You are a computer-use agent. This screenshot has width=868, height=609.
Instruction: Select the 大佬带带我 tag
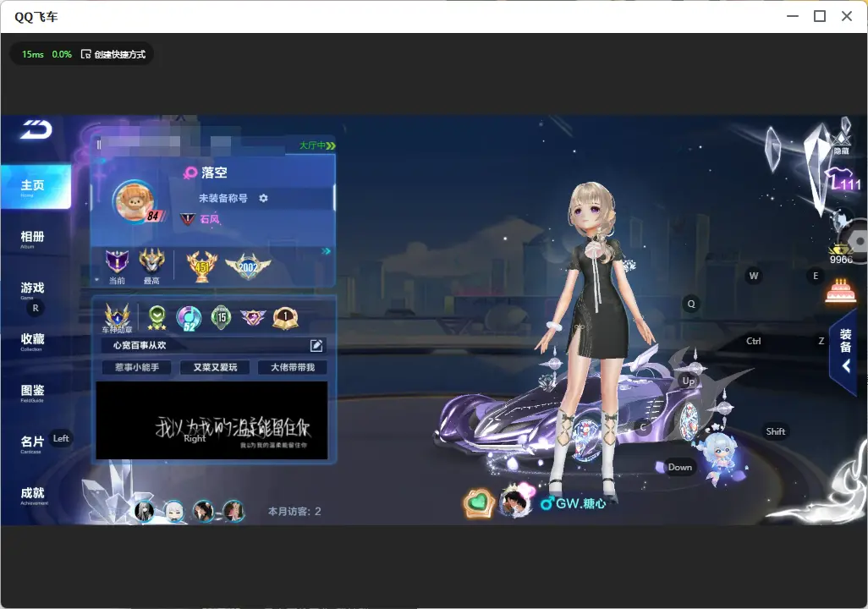pos(292,367)
